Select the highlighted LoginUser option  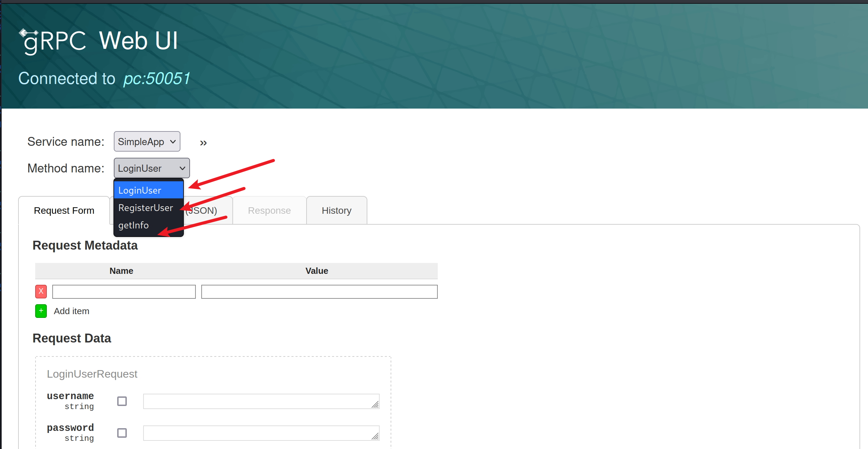tap(140, 190)
